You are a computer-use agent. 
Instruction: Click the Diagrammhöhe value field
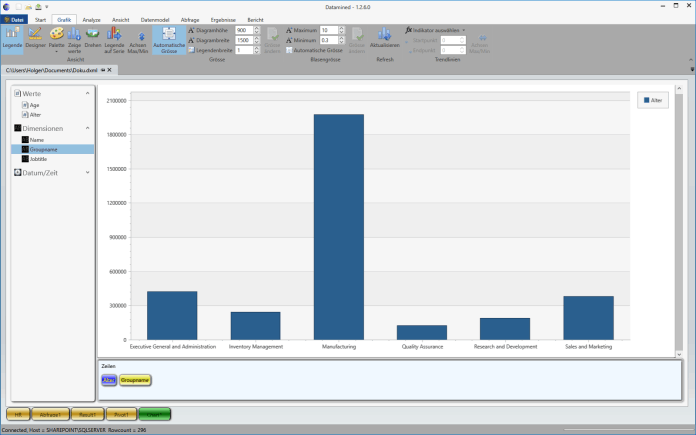pyautogui.click(x=243, y=30)
